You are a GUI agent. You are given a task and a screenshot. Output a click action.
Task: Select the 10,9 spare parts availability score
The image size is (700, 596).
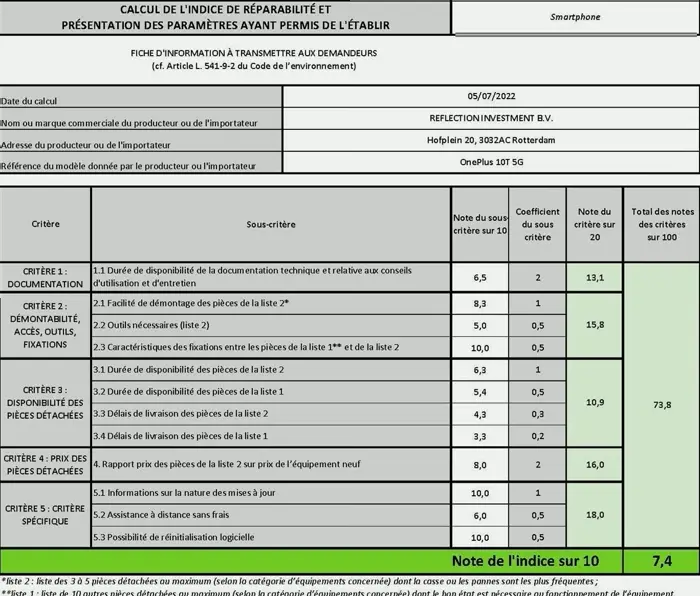click(x=594, y=402)
